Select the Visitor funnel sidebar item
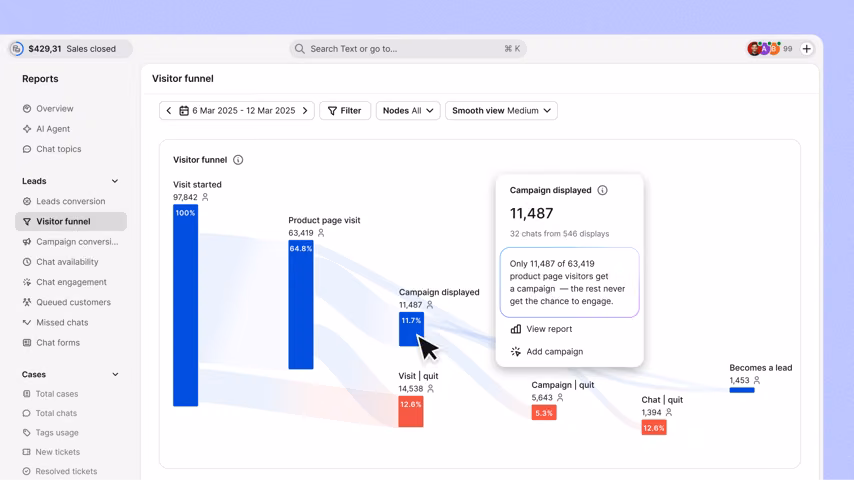854x480 pixels. [71, 221]
